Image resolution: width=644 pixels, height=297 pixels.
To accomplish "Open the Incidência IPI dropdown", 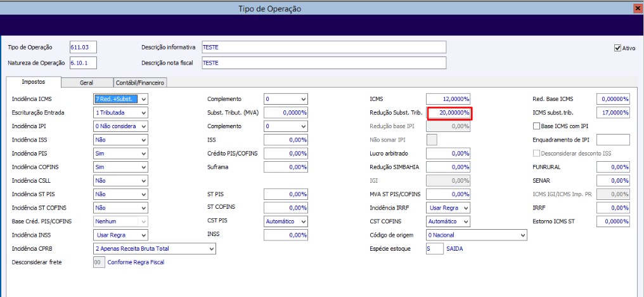I will click(120, 126).
